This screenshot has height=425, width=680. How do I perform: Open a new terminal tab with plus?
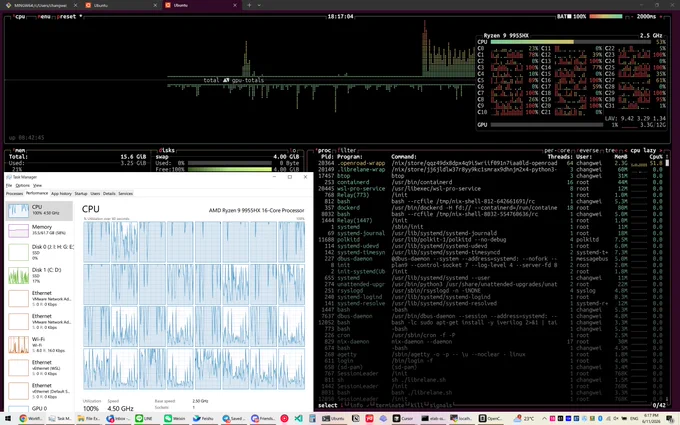pyautogui.click(x=249, y=5)
